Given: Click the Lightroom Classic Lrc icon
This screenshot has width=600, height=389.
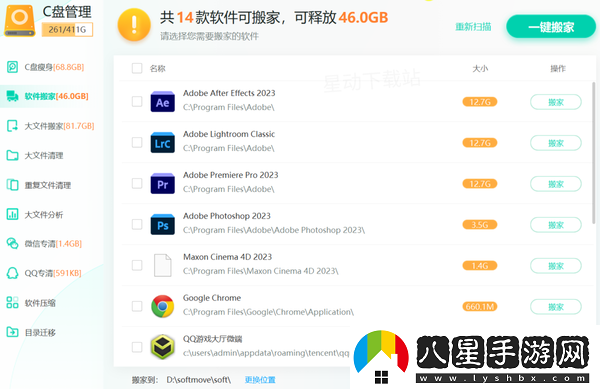Looking at the screenshot, I should coord(163,143).
